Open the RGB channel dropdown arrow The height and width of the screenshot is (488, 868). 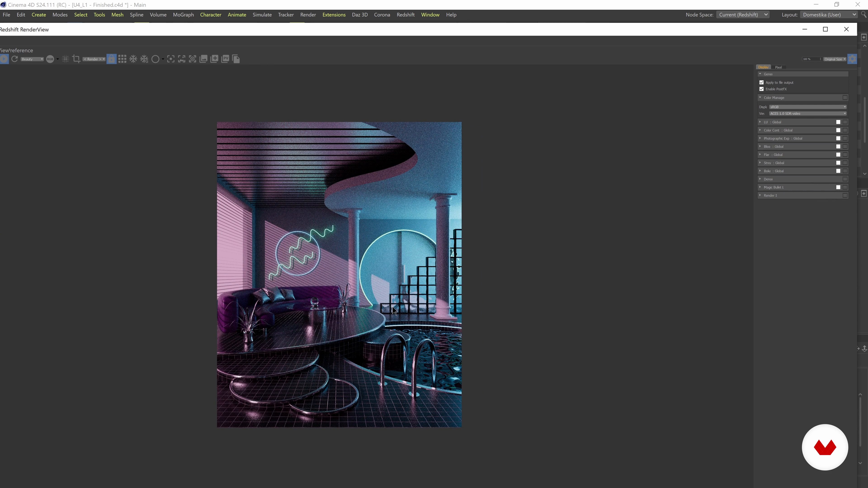click(x=58, y=59)
